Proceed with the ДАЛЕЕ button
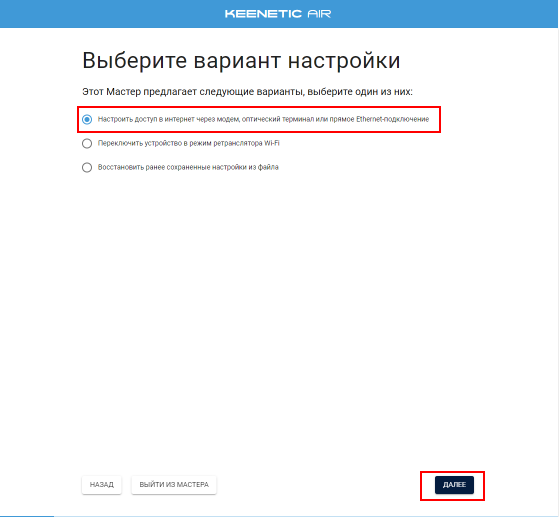This screenshot has height=517, width=559. point(454,485)
